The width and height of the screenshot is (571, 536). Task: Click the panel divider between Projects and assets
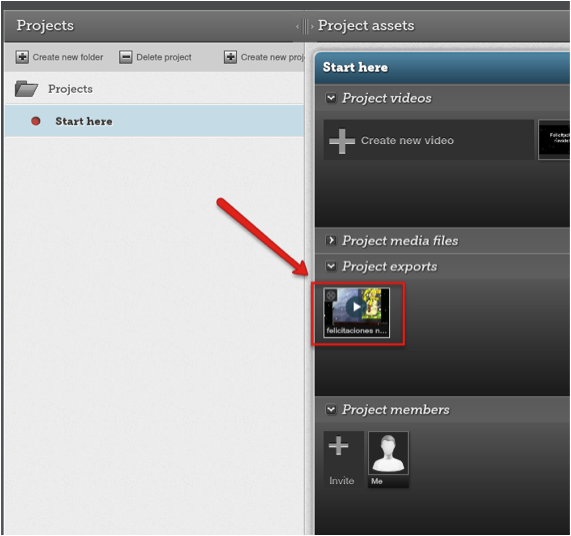[x=305, y=26]
